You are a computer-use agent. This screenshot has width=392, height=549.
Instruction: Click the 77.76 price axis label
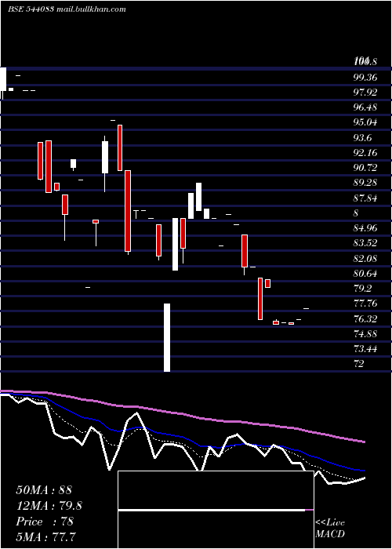click(365, 304)
